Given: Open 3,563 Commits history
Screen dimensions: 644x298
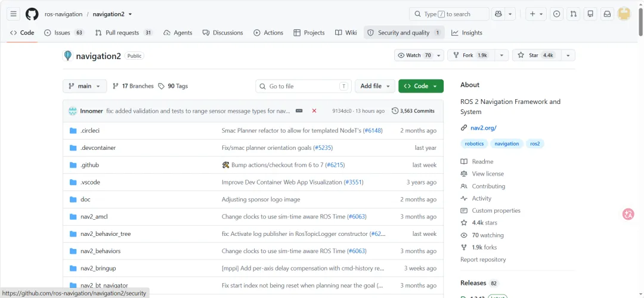Looking at the screenshot, I should (413, 110).
